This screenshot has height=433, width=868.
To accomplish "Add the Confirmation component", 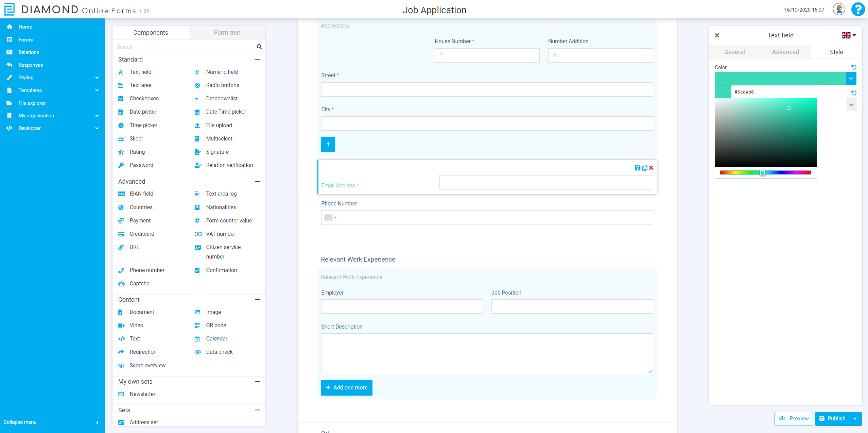I will (221, 270).
